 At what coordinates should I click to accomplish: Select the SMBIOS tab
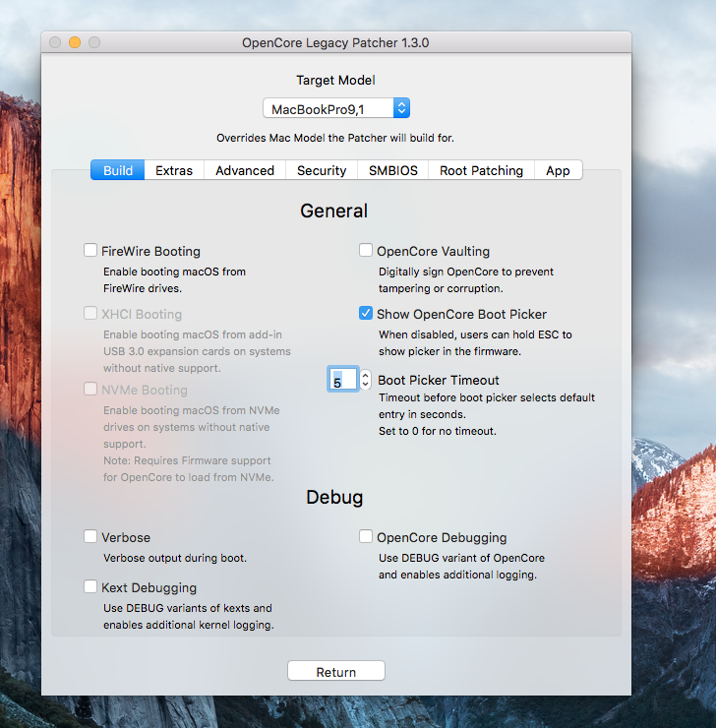393,170
